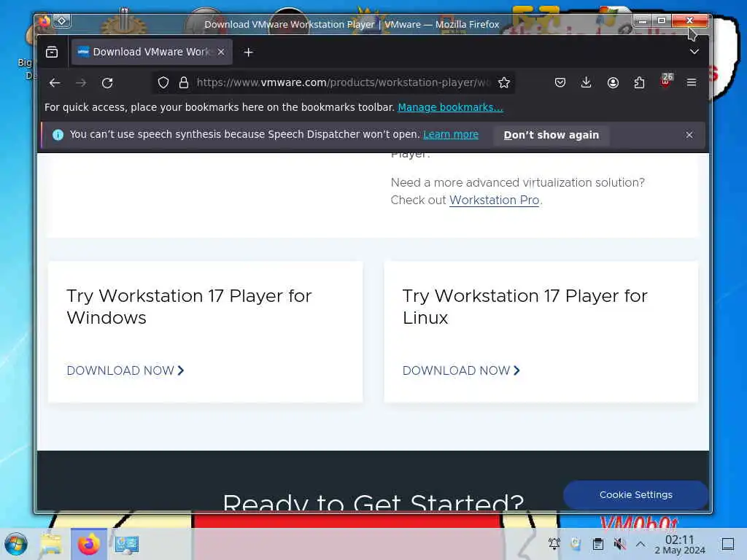Open the Cookie Settings button
Image resolution: width=747 pixels, height=560 pixels.
[x=635, y=495]
